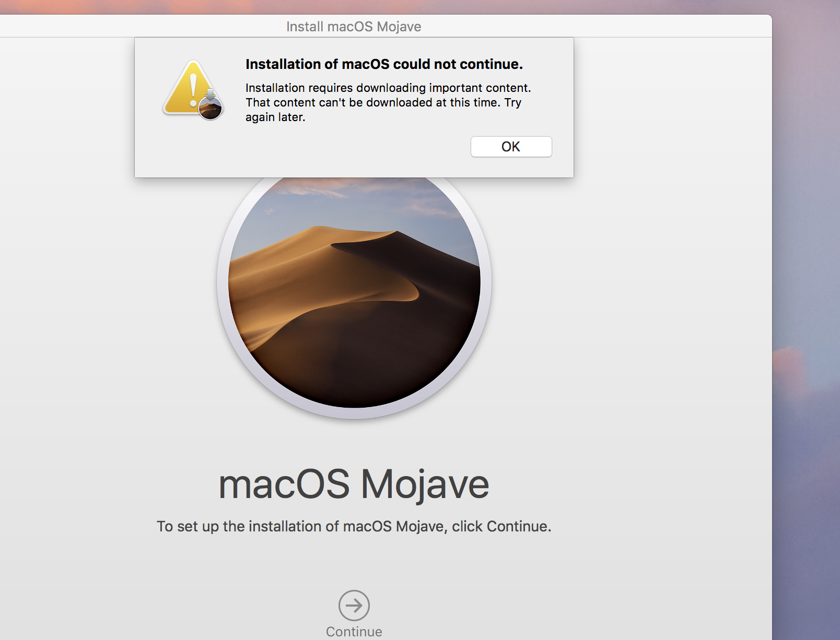This screenshot has width=840, height=640.
Task: Click the Continue label under the arrow
Action: point(354,632)
